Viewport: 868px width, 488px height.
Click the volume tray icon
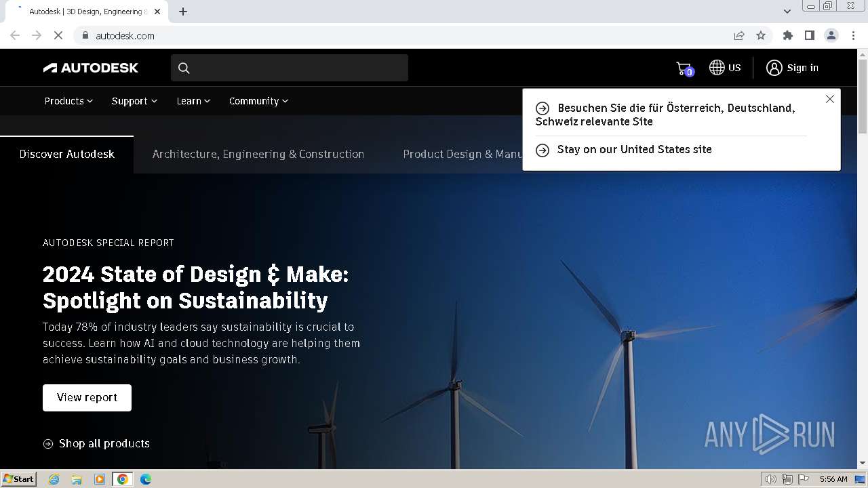[x=771, y=479]
